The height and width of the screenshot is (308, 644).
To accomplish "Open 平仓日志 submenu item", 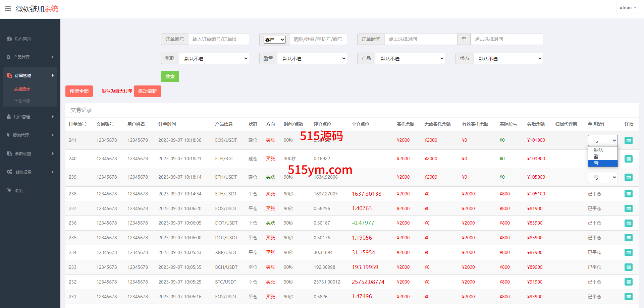I will pyautogui.click(x=22, y=101).
